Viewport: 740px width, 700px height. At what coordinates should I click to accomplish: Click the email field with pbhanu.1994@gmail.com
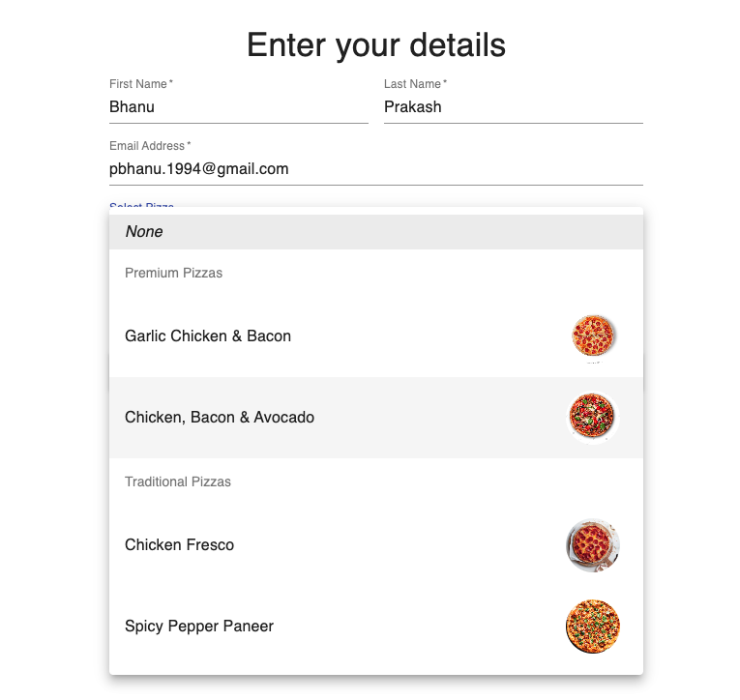(375, 169)
